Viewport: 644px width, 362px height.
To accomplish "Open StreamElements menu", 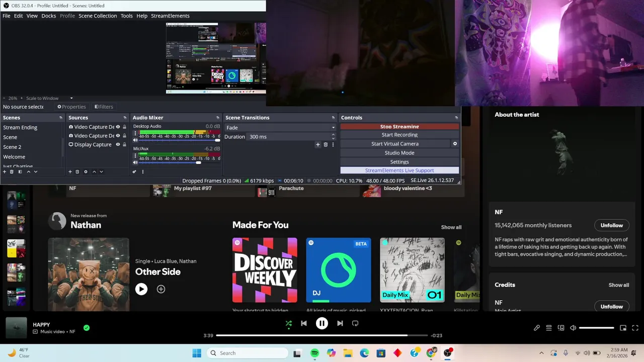I will point(170,16).
